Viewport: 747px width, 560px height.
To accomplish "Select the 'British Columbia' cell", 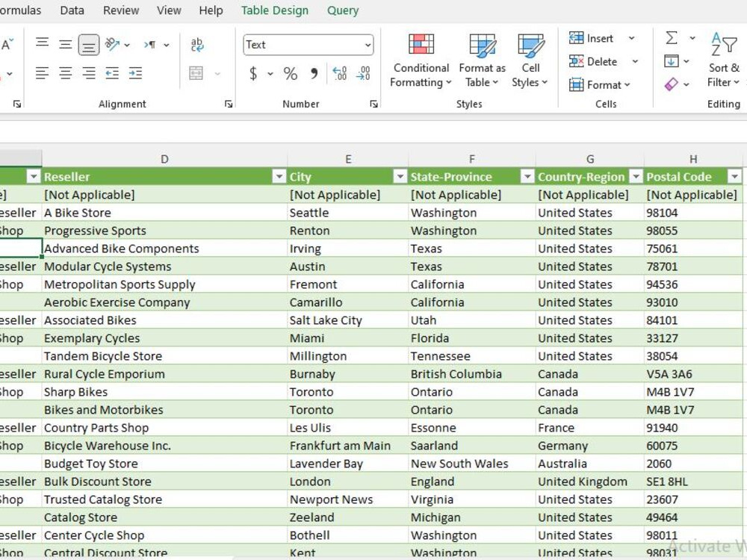I will [472, 374].
